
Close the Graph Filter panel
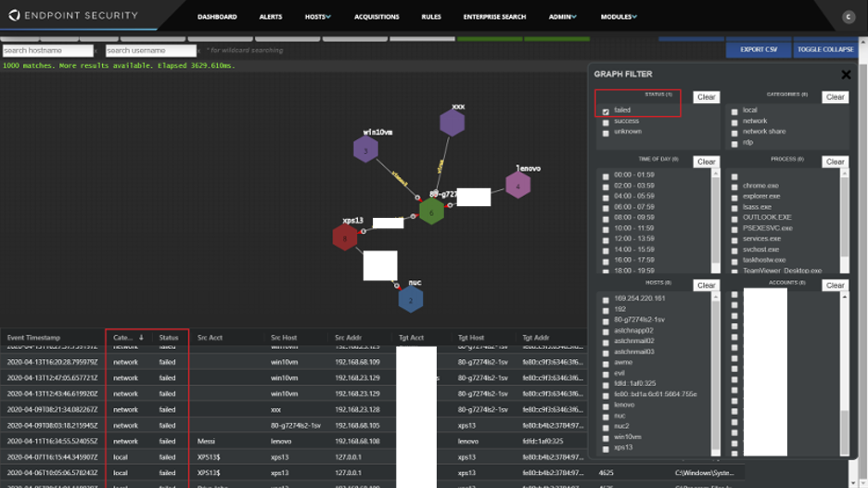(x=845, y=75)
